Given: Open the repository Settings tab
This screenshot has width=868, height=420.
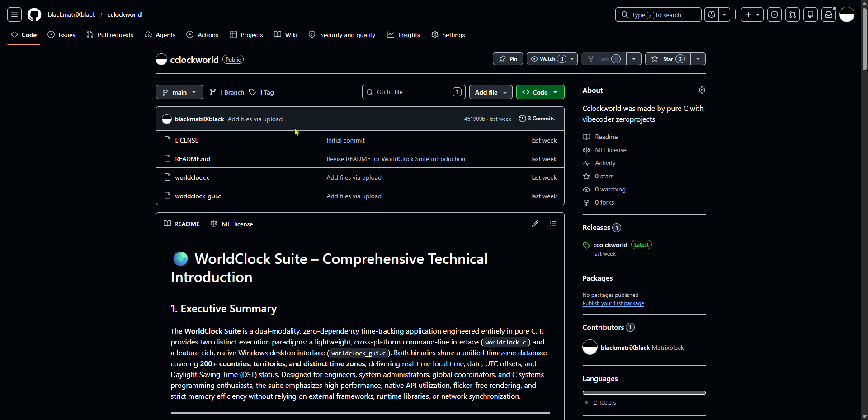Looking at the screenshot, I should click(x=448, y=35).
